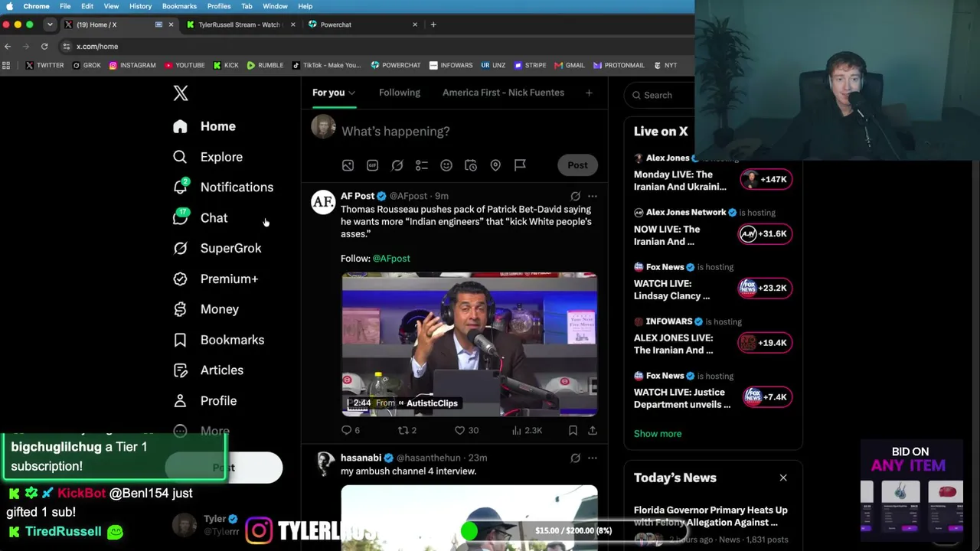980x551 pixels.
Task: Bookmark the AF Post tweet
Action: click(x=573, y=431)
